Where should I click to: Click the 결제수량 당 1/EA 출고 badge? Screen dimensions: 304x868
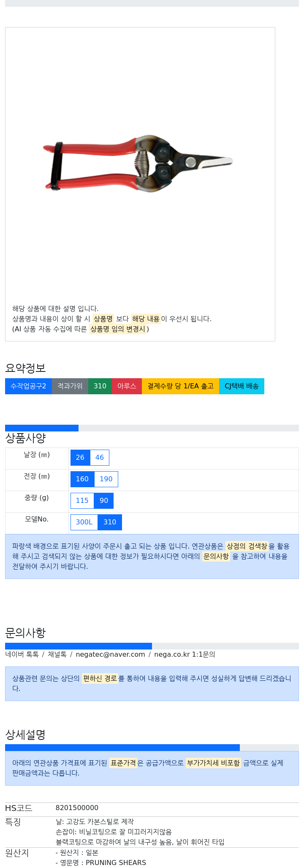click(x=180, y=386)
